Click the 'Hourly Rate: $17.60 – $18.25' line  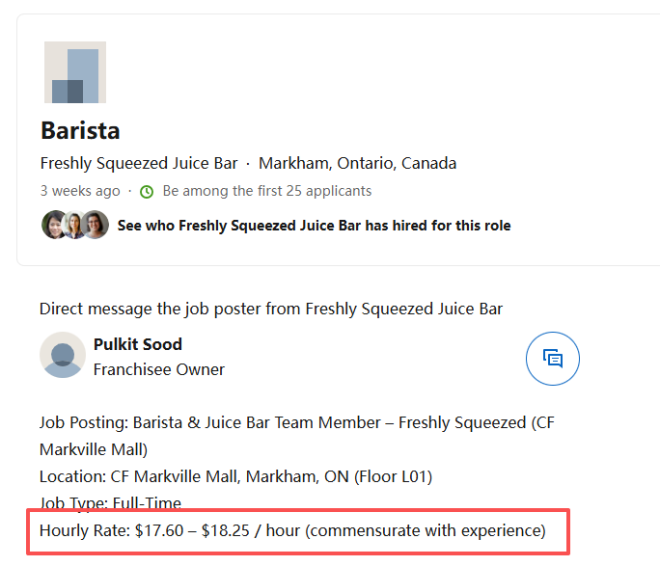tap(293, 531)
